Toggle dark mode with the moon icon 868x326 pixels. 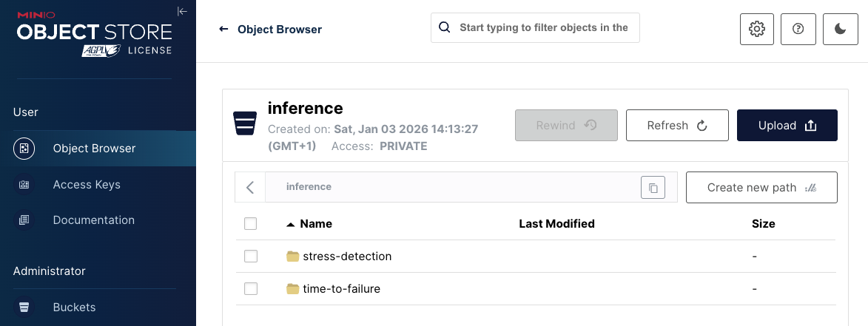(x=840, y=29)
